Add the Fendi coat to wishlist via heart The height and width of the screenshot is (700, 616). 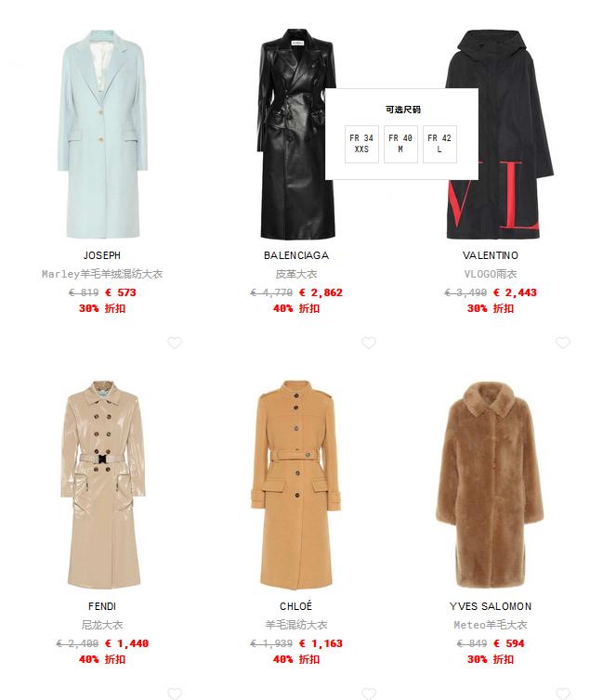point(175,343)
